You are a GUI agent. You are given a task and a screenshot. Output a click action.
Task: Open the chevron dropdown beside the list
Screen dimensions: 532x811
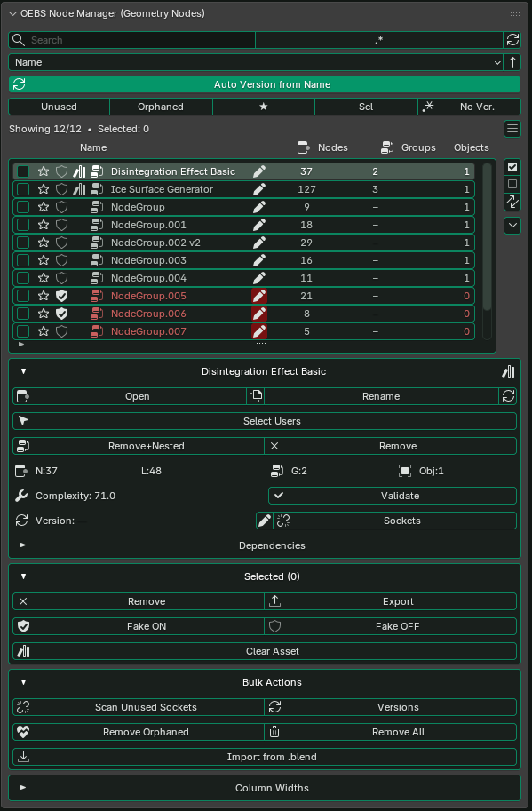click(512, 226)
